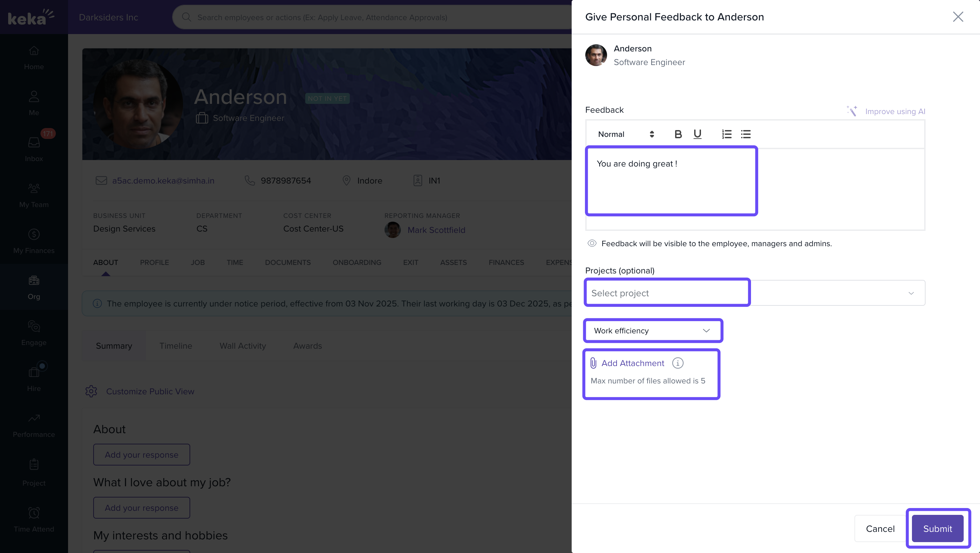This screenshot has height=553, width=980.
Task: Toggle underline formatting in feedback editor
Action: (697, 134)
